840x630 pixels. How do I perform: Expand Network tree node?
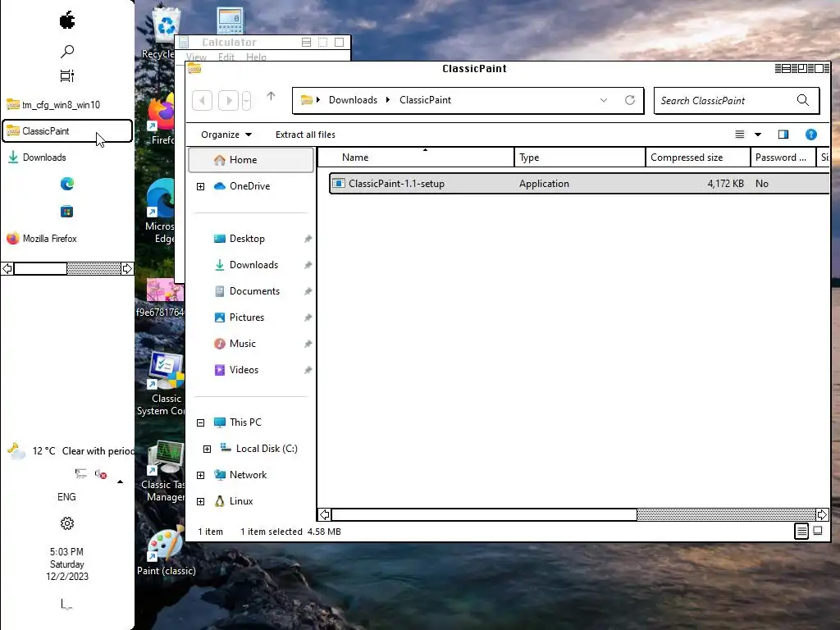coord(201,475)
